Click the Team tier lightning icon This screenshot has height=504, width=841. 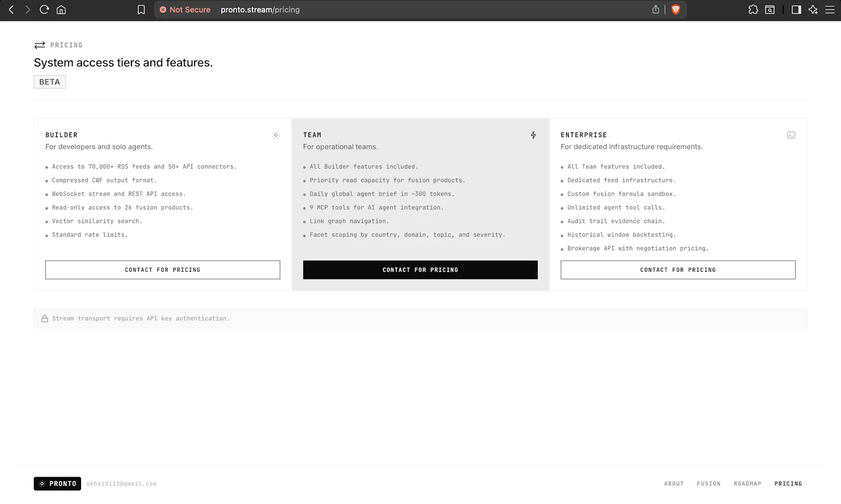(534, 135)
